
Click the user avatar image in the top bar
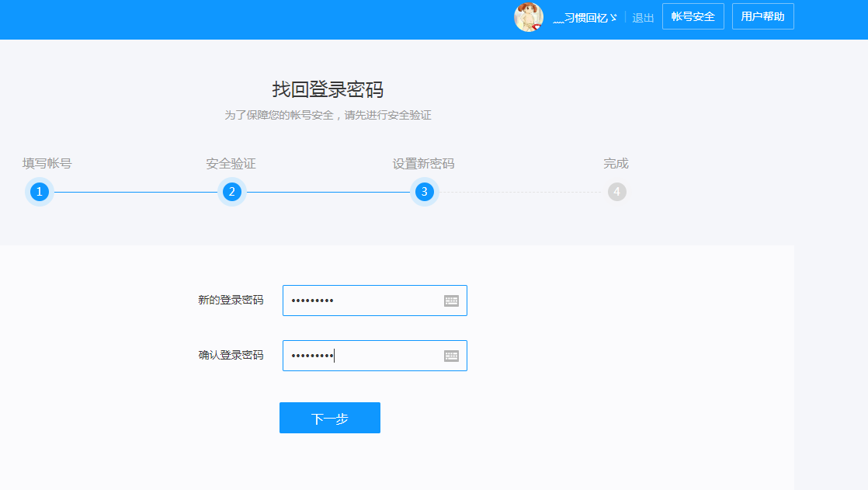click(529, 16)
